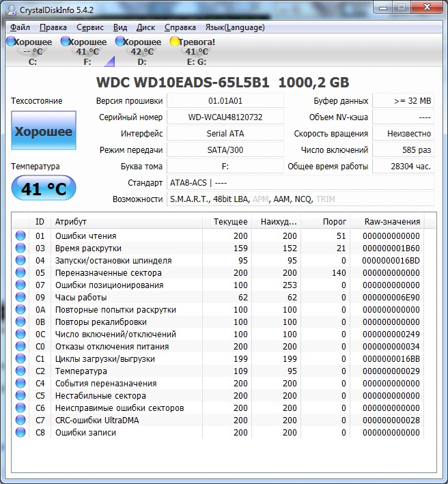Sort by Raw-значения column header
448x484 pixels.
[x=392, y=222]
